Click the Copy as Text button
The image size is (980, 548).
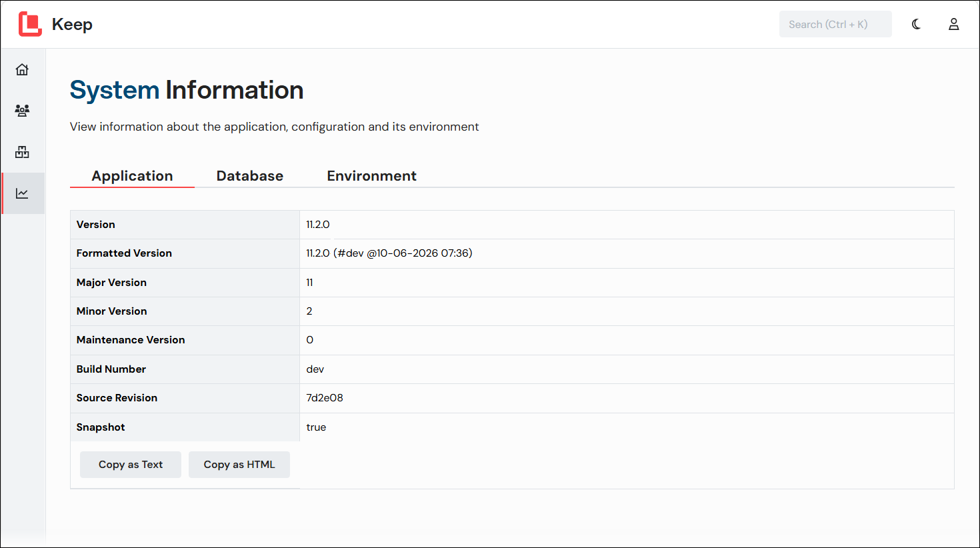pyautogui.click(x=131, y=465)
